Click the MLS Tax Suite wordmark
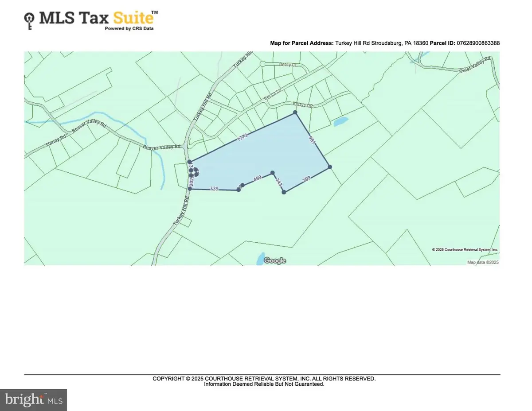532x411 pixels. click(x=96, y=19)
